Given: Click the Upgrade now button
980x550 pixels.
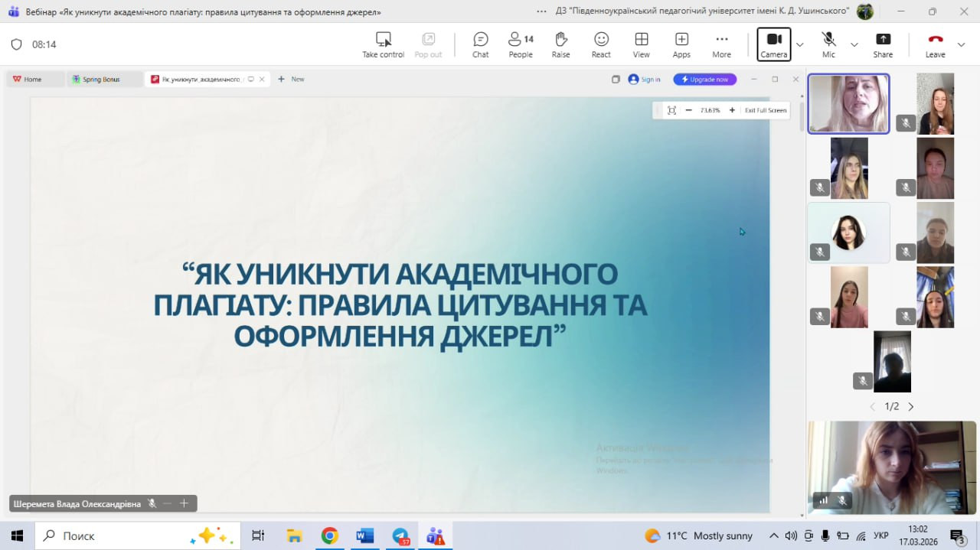Looking at the screenshot, I should pos(704,79).
